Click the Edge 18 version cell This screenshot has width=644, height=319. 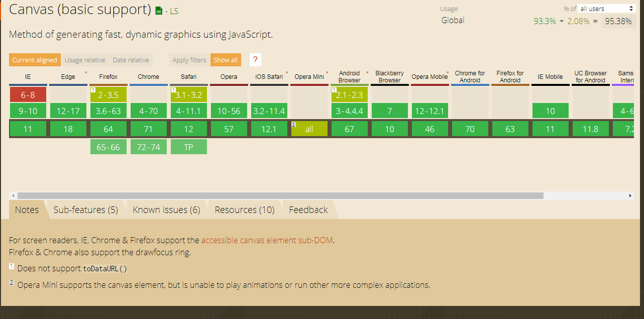click(x=68, y=129)
